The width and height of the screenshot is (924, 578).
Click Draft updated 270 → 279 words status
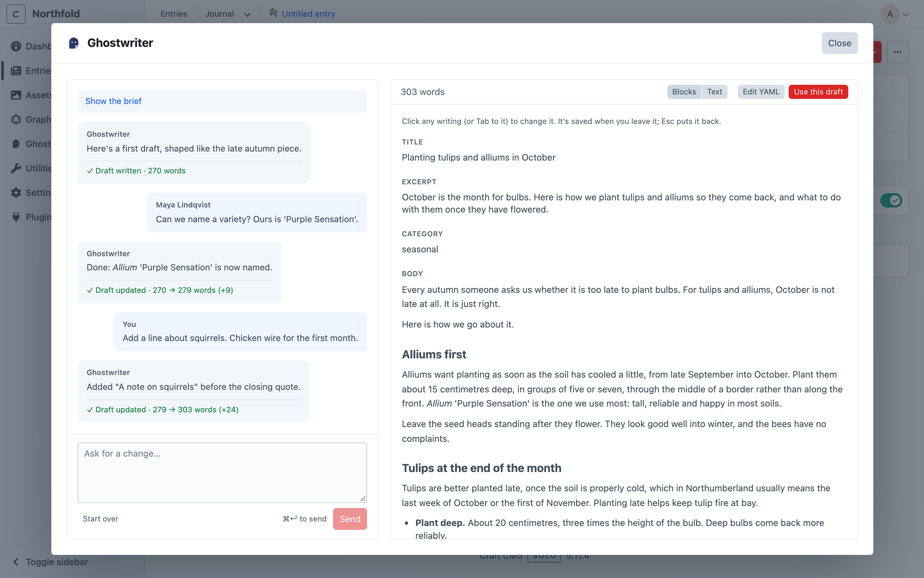coord(159,290)
